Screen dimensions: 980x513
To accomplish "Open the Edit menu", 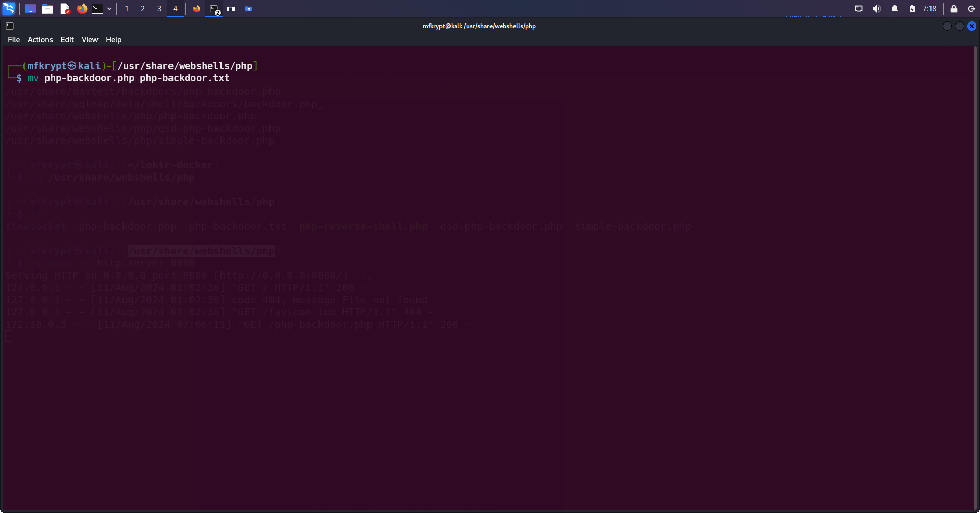I will [67, 40].
